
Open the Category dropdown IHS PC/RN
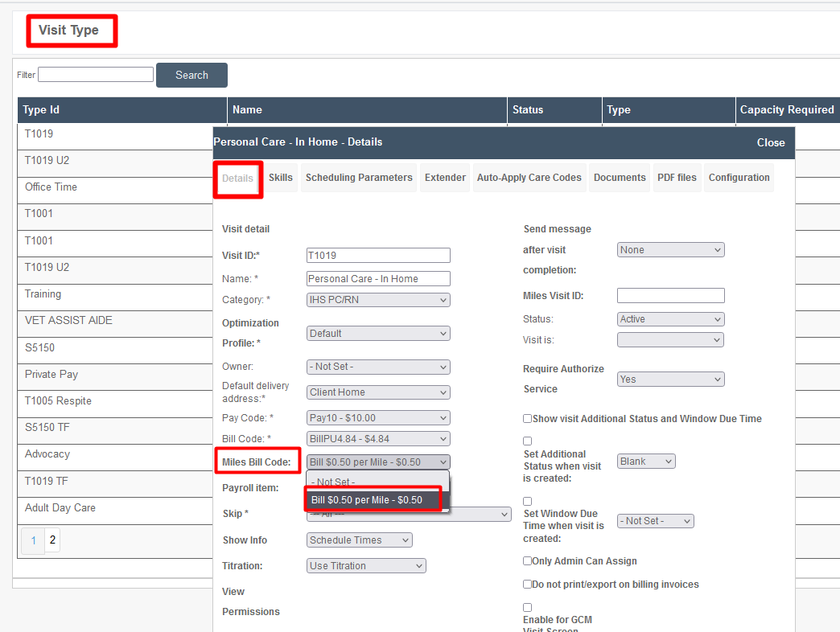click(x=378, y=300)
